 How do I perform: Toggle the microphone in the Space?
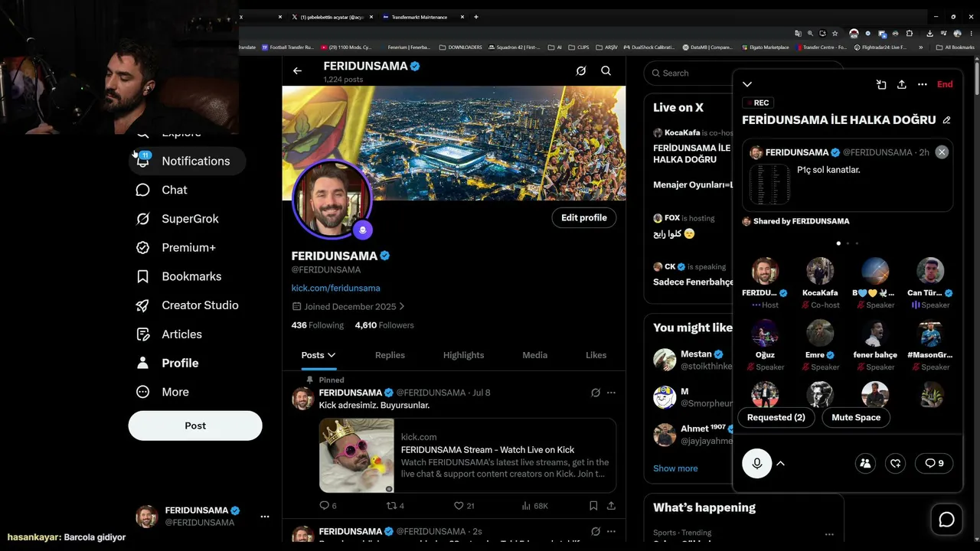click(757, 463)
